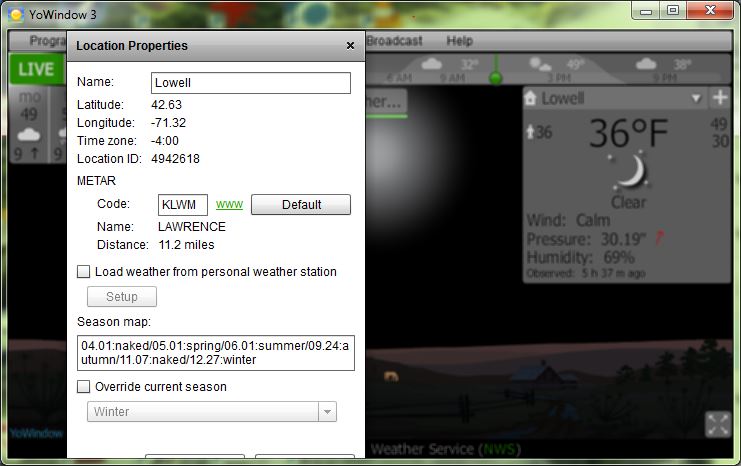Click the plus icon to add location
The image size is (741, 466).
coord(719,99)
